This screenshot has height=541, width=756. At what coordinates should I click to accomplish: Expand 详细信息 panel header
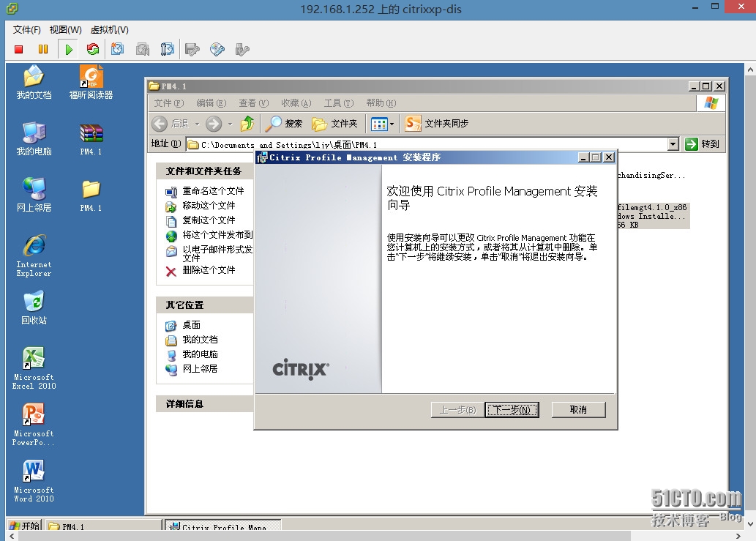pos(205,403)
